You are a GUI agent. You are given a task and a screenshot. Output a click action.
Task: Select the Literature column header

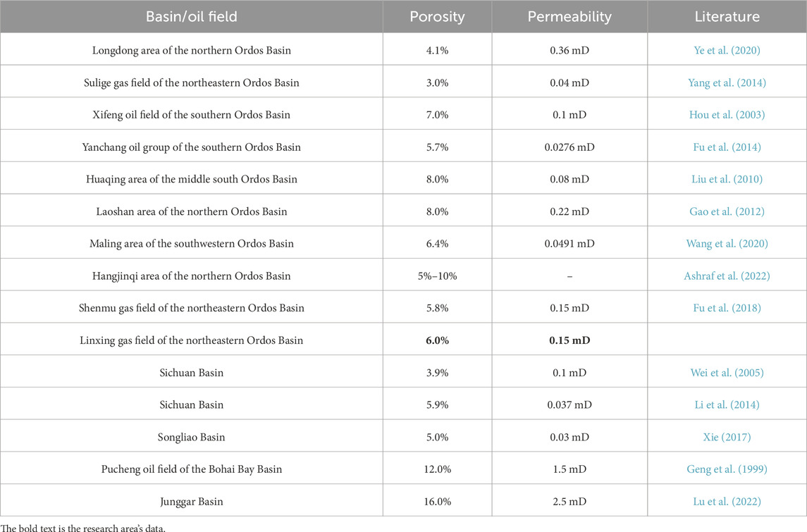click(x=727, y=16)
